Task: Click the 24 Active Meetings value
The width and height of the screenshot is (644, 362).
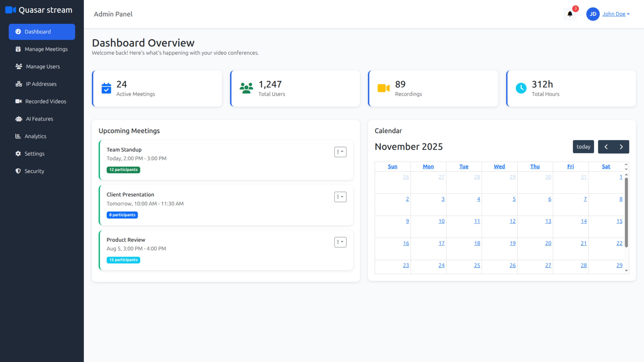Action: [x=122, y=84]
